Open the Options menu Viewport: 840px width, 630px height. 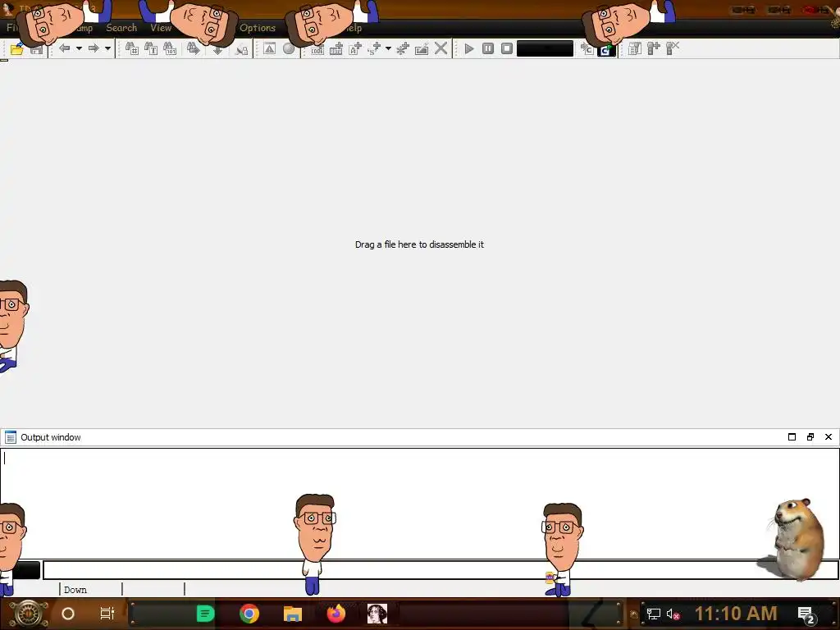(258, 28)
